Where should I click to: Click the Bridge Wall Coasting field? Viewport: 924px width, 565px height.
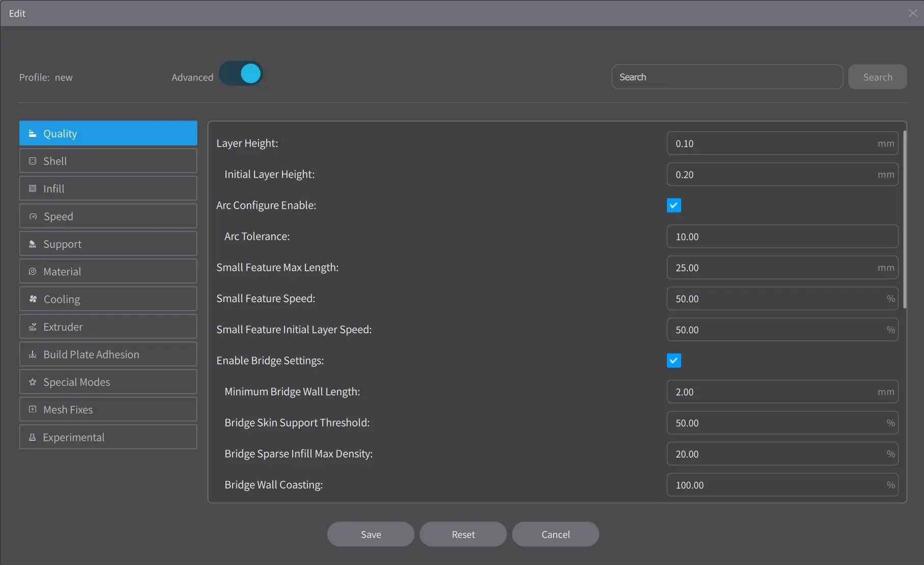point(782,485)
